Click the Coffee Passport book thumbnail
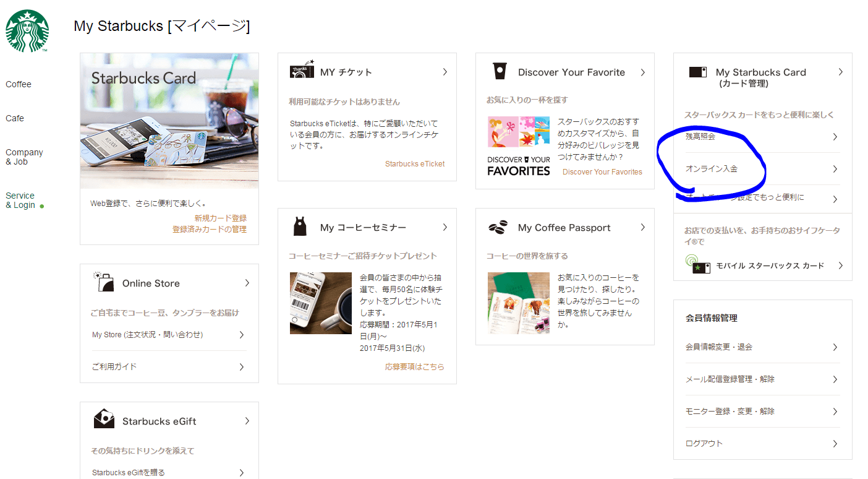The image size is (868, 479). pos(518,303)
